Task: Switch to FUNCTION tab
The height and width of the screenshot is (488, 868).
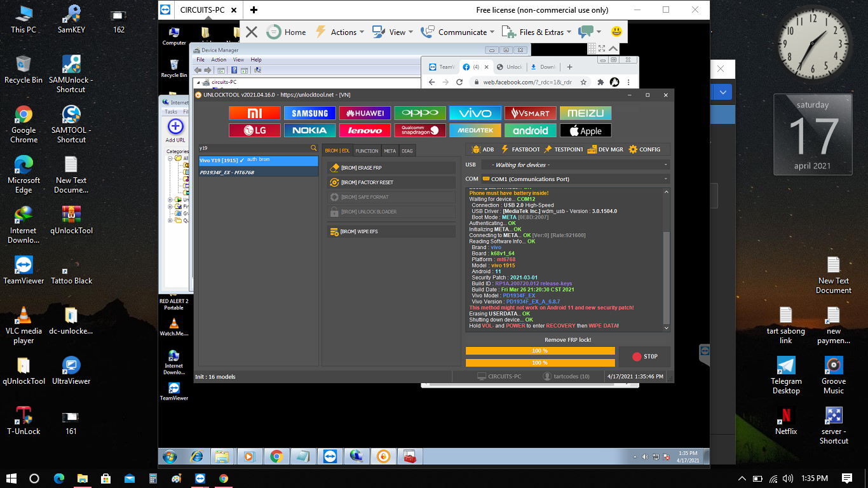Action: [x=367, y=151]
